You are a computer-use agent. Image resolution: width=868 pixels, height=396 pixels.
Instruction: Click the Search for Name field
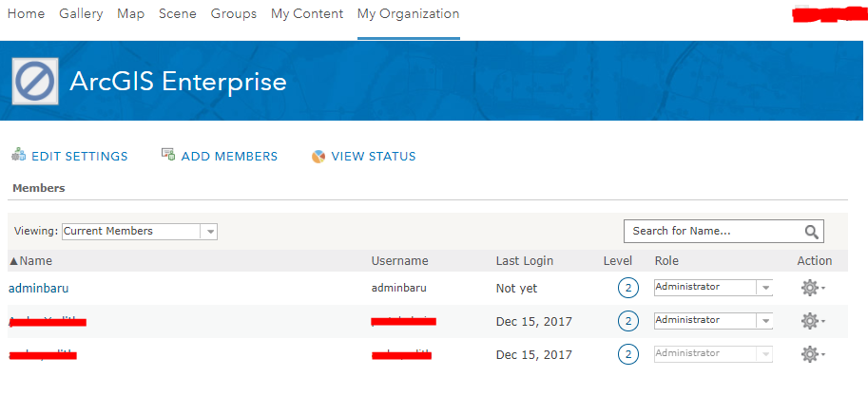point(723,231)
